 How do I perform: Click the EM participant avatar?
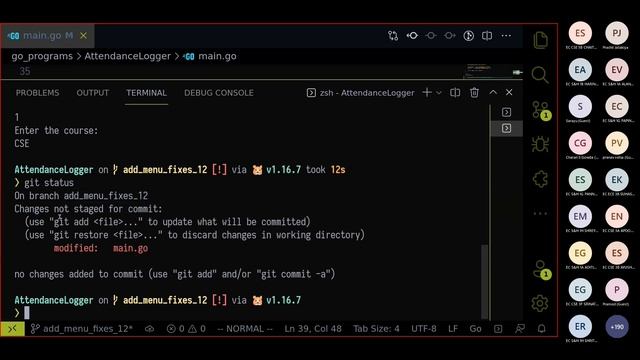click(580, 216)
